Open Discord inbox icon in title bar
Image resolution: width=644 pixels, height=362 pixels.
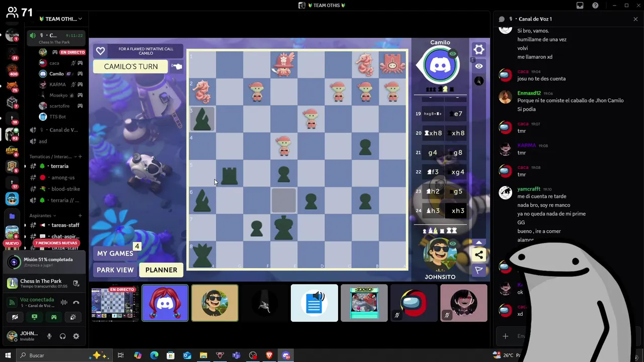pos(580,6)
